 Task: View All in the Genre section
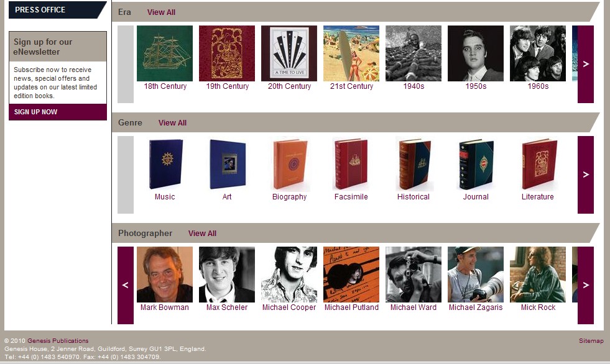172,123
